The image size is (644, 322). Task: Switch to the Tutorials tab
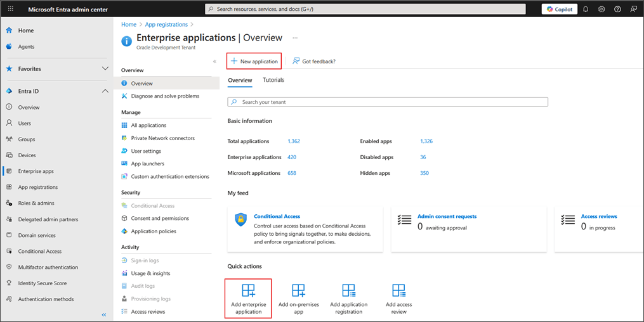273,80
